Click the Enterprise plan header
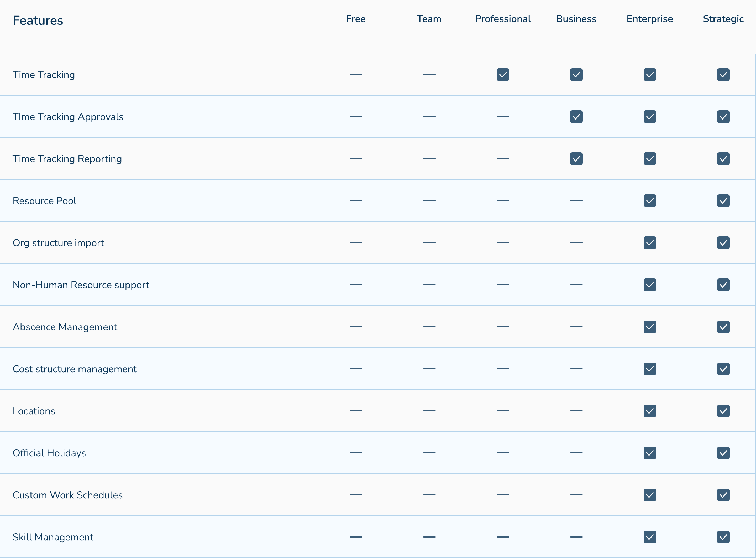Screen dimensions: 756x558 tap(650, 19)
